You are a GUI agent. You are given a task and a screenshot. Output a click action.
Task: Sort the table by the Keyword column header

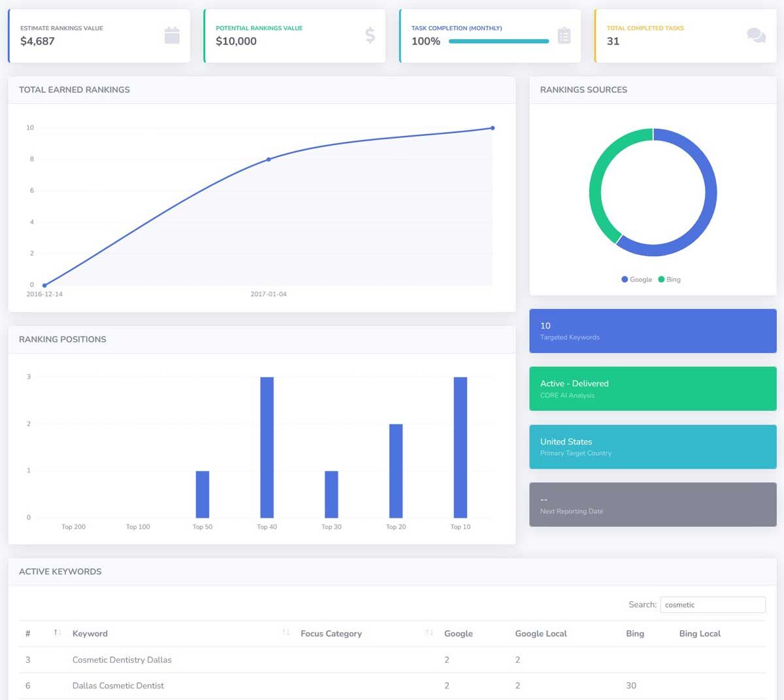pyautogui.click(x=90, y=633)
